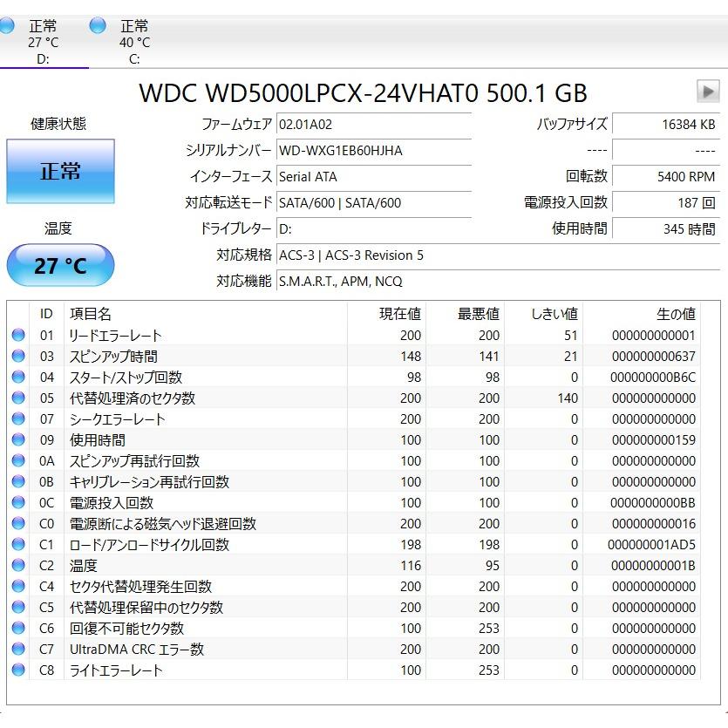Click the blue status orb for C: drive
Screen dimensions: 728x728
pos(98,25)
